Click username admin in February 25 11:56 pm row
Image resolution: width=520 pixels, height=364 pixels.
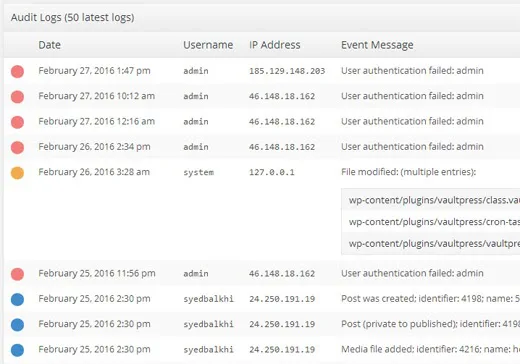click(196, 274)
